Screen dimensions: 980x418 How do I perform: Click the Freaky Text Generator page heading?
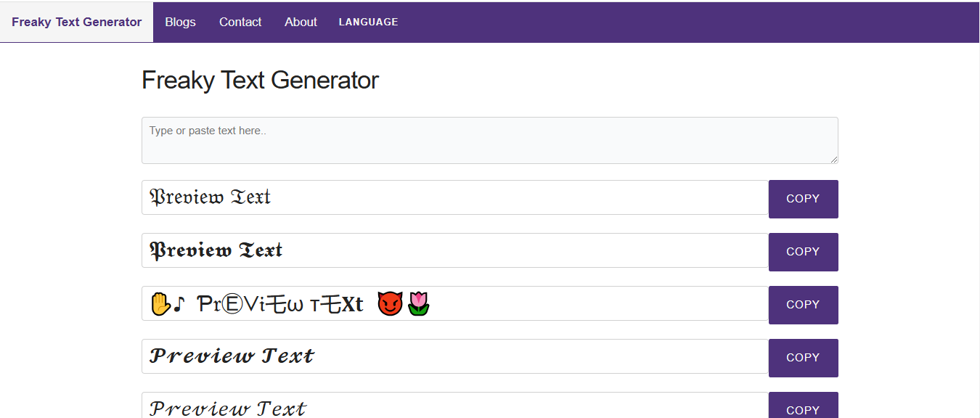tap(260, 80)
